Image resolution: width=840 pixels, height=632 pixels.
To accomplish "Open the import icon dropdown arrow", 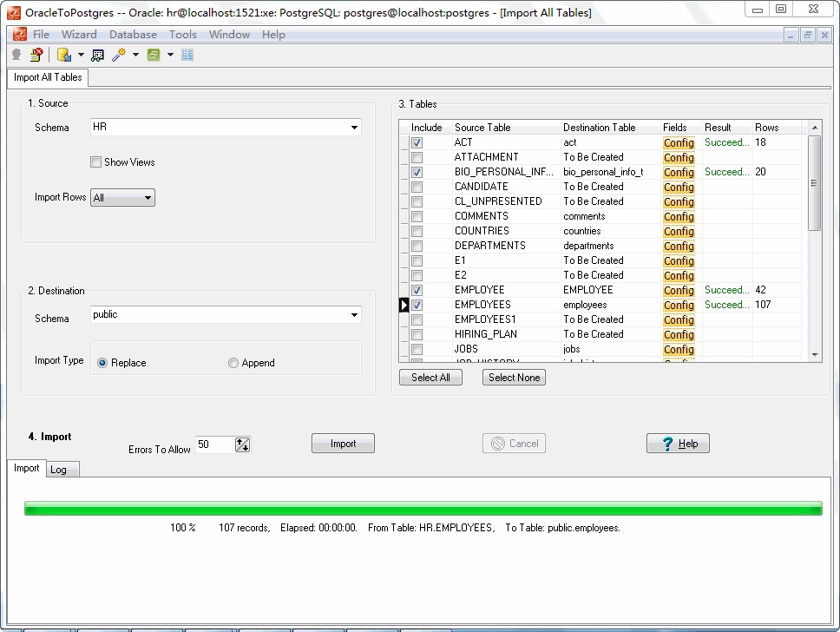I will [81, 55].
